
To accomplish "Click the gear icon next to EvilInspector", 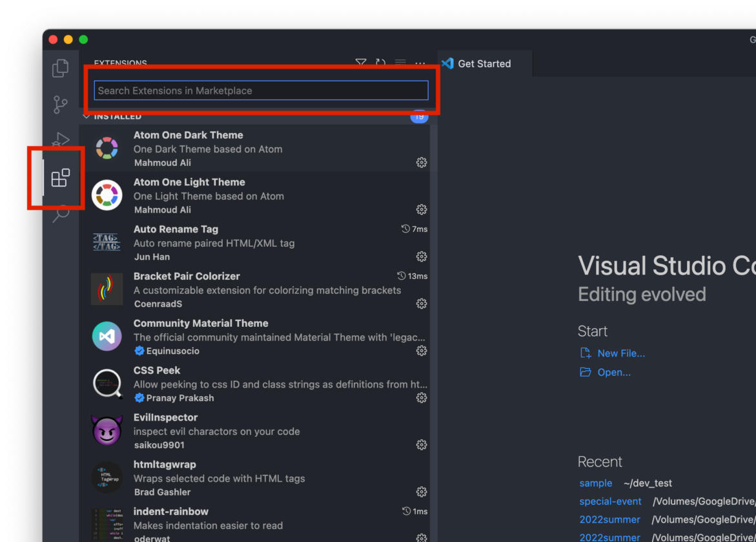I will [422, 444].
